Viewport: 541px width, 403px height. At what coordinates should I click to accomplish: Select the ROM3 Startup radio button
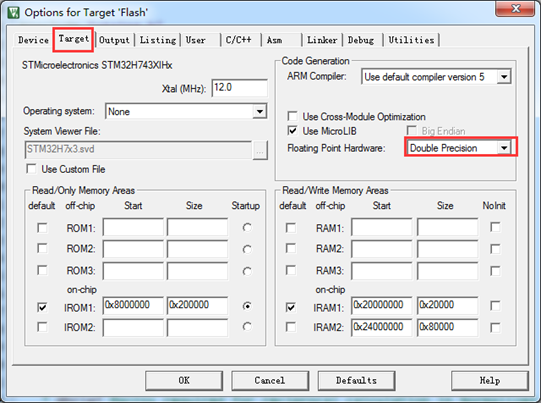pyautogui.click(x=247, y=271)
